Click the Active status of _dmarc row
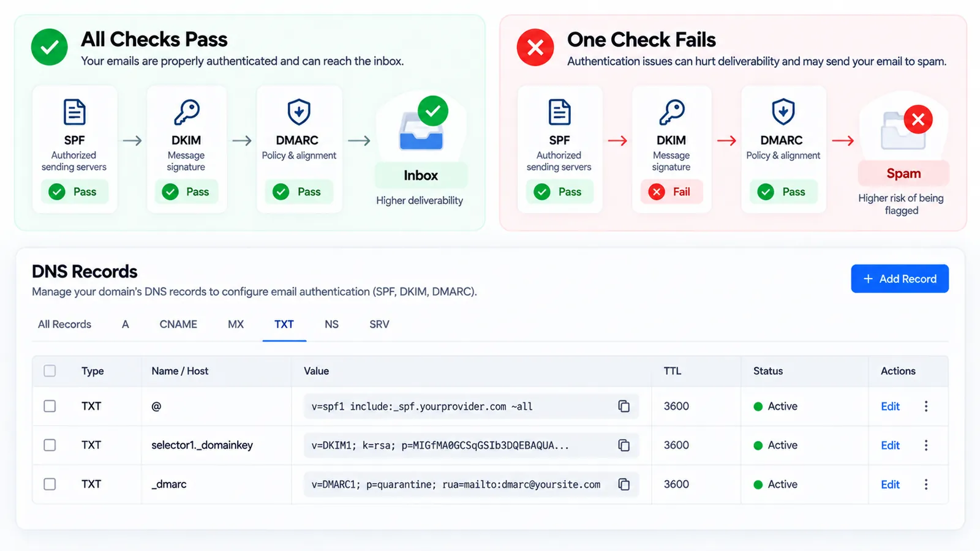Screen dimensions: 980x551 point(775,484)
